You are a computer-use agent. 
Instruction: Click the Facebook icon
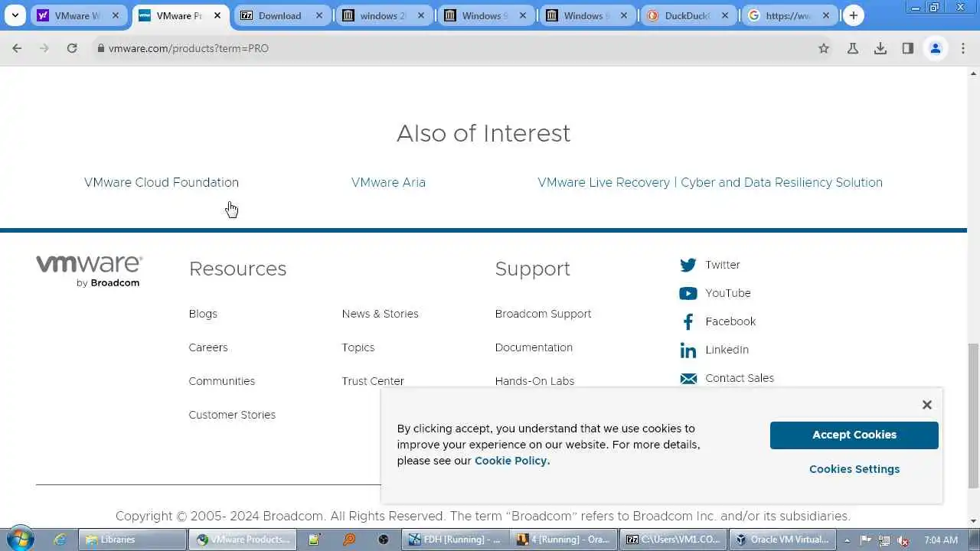pyautogui.click(x=688, y=321)
